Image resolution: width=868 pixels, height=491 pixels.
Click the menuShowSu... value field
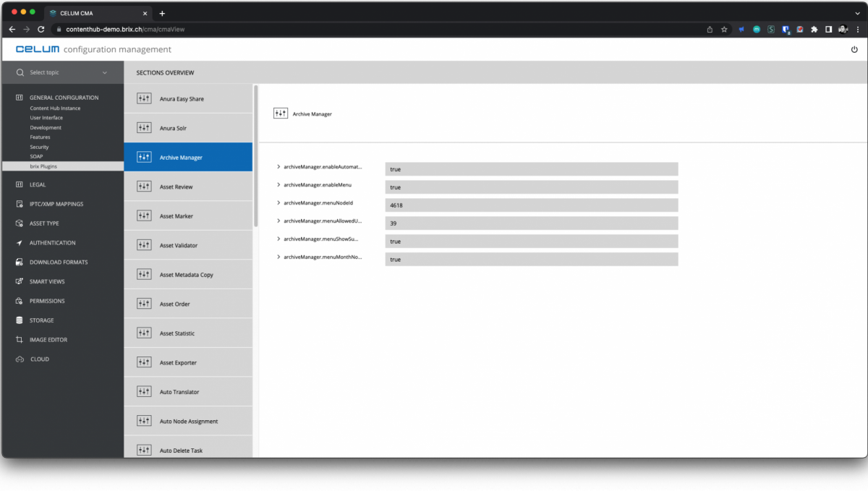point(532,242)
